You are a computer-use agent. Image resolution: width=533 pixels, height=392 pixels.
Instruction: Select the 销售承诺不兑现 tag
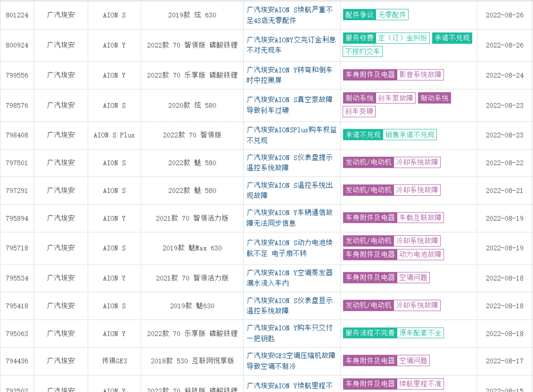[x=410, y=135]
